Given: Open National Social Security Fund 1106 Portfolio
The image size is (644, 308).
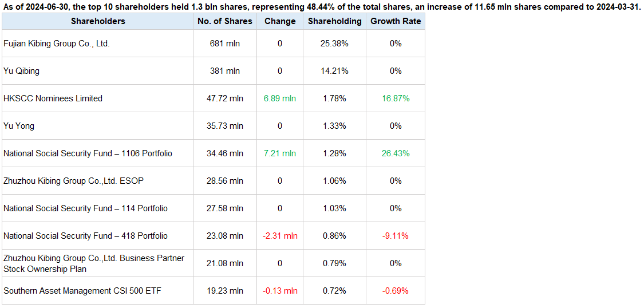Looking at the screenshot, I should click(x=88, y=153).
